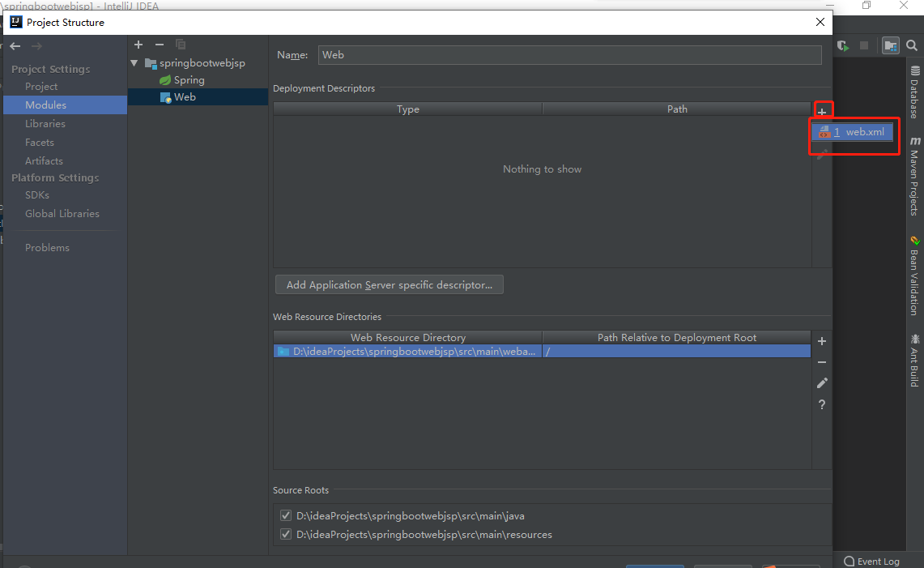
Task: Remove the selected web resource directory
Action: (x=822, y=362)
